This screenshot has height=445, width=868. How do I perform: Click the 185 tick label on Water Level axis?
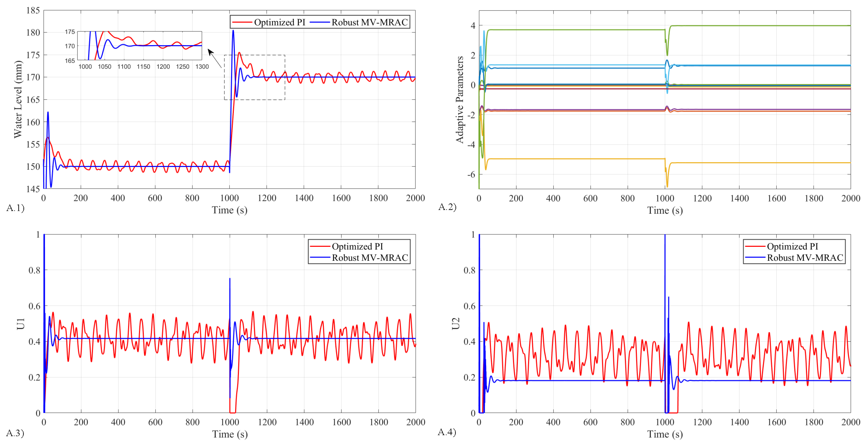[x=33, y=10]
